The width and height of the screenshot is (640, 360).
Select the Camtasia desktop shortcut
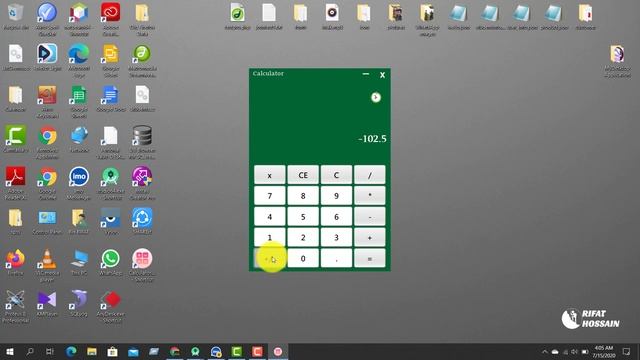pyautogui.click(x=16, y=139)
